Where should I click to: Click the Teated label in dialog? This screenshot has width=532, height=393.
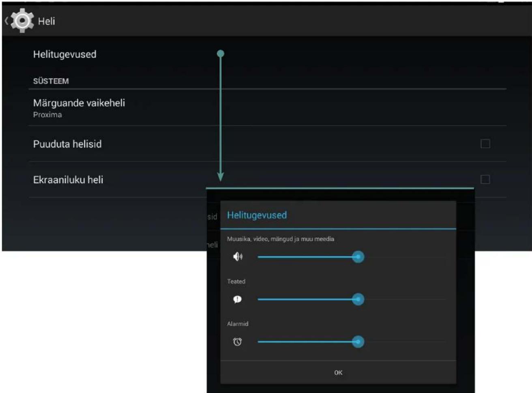(x=236, y=281)
